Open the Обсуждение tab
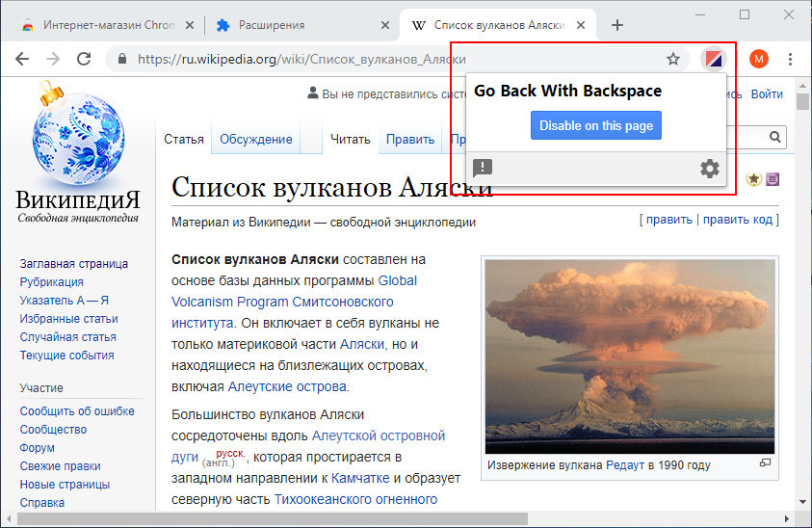This screenshot has height=528, width=812. point(256,140)
